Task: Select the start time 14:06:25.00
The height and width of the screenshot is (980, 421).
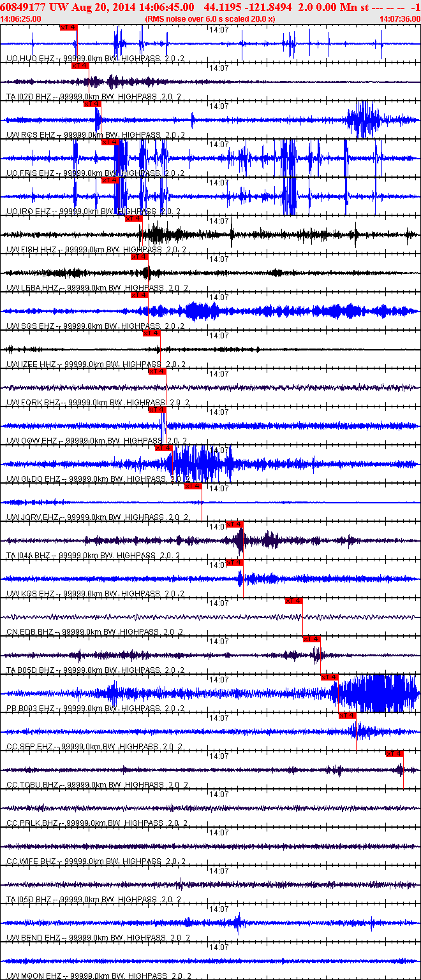Action: (x=21, y=18)
